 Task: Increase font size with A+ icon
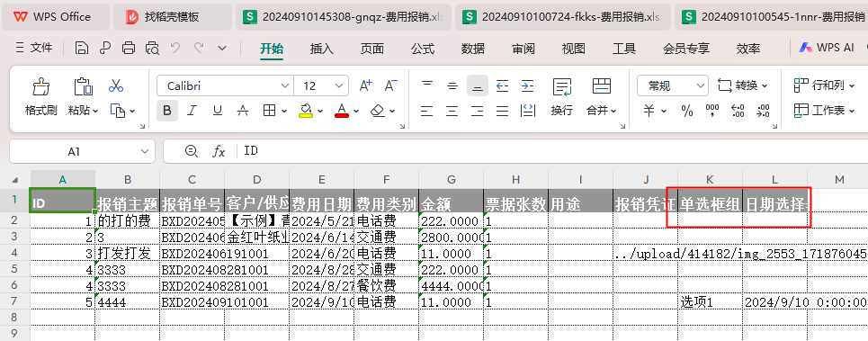pyautogui.click(x=366, y=85)
